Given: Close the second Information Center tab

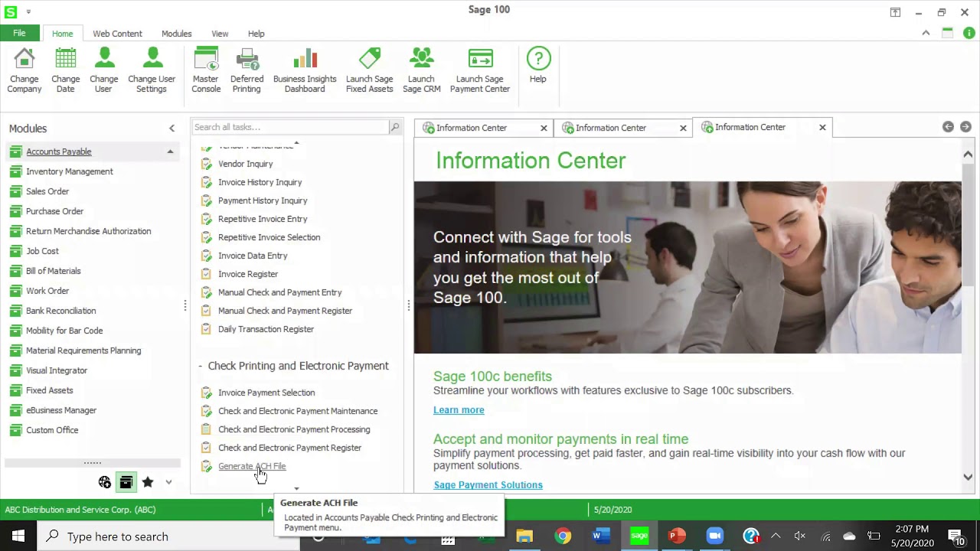Looking at the screenshot, I should tap(683, 128).
